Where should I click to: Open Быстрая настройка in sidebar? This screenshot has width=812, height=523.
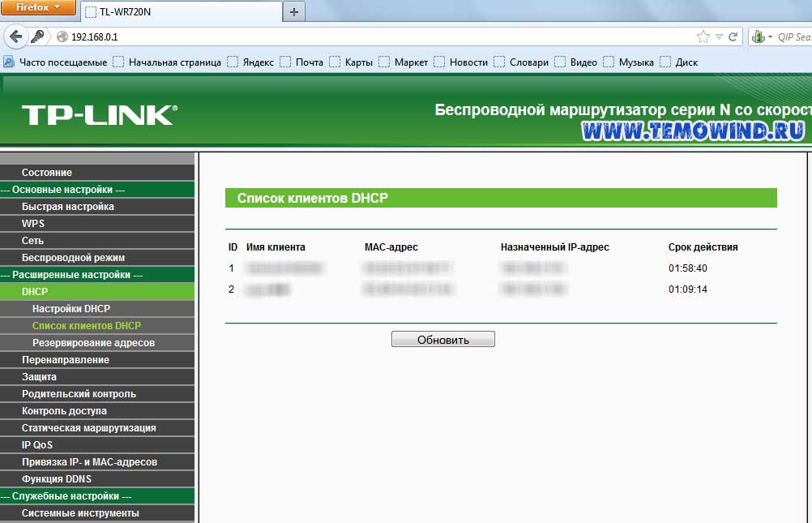click(x=97, y=207)
